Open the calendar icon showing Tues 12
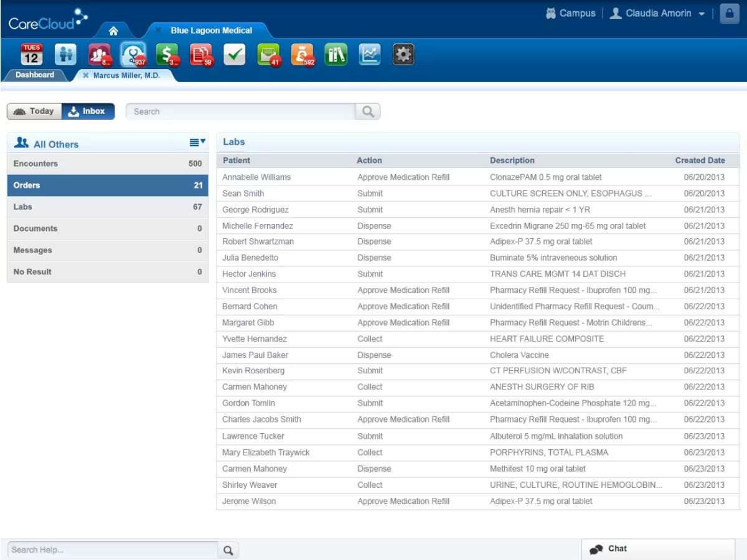This screenshot has height=560, width=747. point(31,55)
